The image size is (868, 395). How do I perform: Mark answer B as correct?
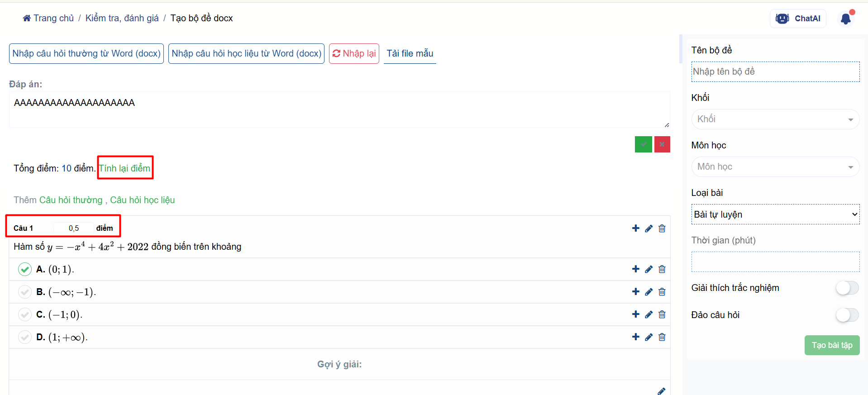click(25, 292)
